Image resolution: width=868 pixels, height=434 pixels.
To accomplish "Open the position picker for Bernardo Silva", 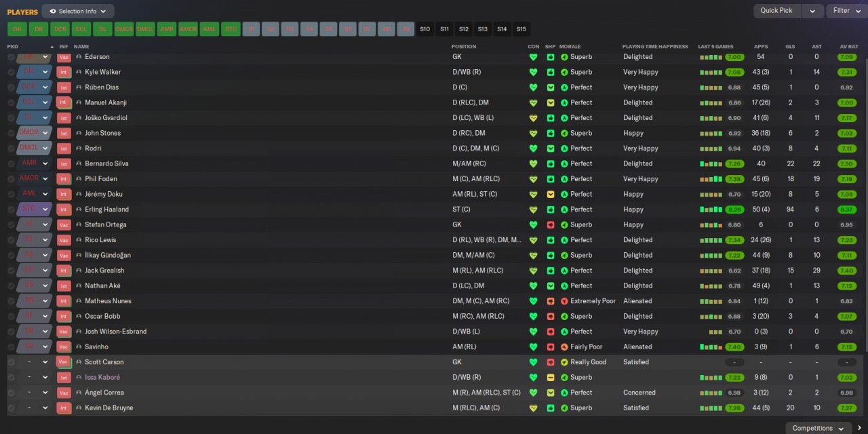I will pos(35,163).
